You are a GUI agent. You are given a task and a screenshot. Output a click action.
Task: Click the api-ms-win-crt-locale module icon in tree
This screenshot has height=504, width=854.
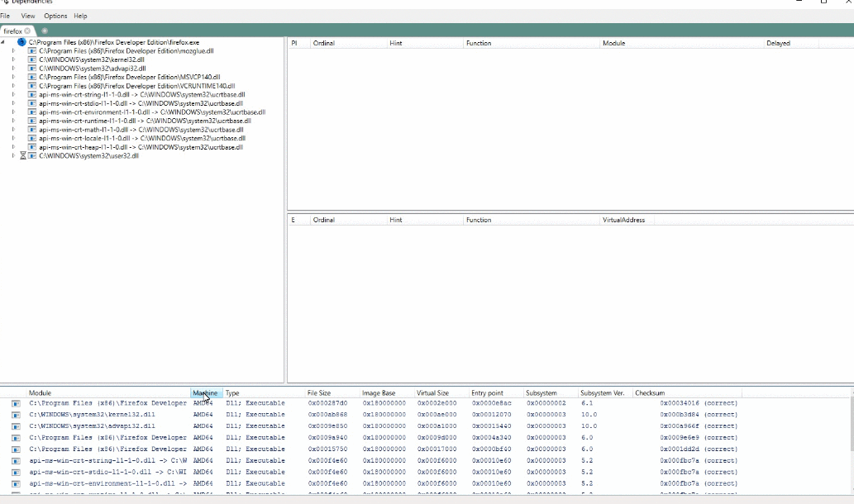pyautogui.click(x=32, y=138)
